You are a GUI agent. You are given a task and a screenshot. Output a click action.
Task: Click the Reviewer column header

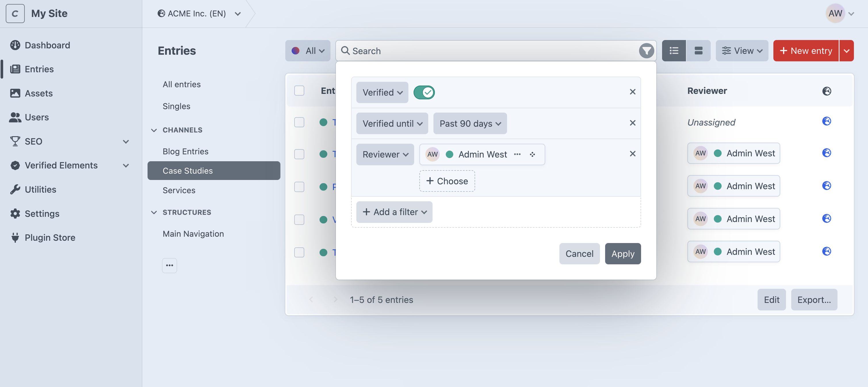point(707,90)
